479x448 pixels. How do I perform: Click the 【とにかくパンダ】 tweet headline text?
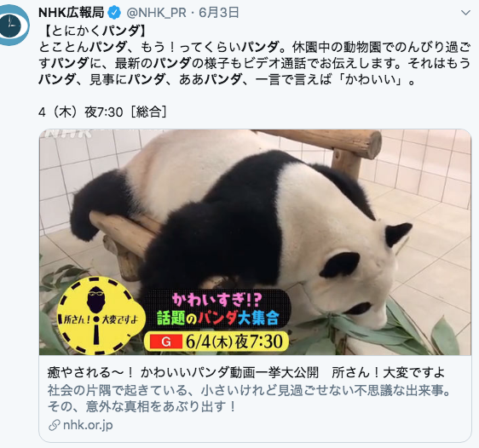(x=95, y=31)
